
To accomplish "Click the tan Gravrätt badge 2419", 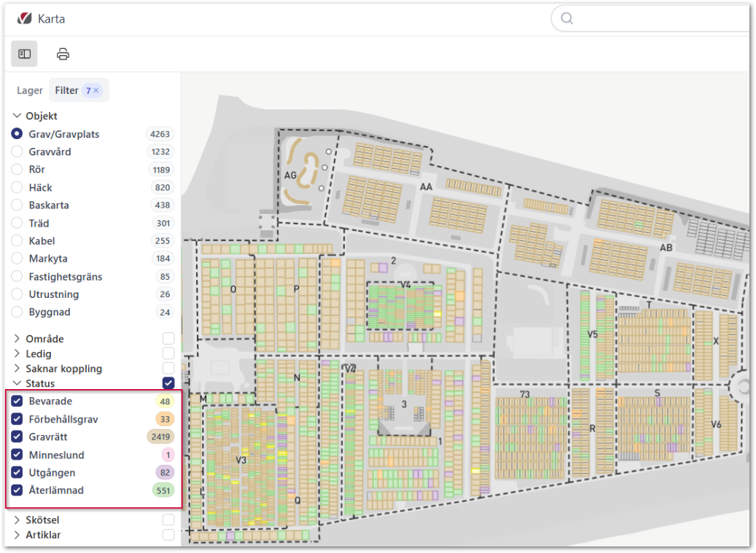I will (x=160, y=437).
